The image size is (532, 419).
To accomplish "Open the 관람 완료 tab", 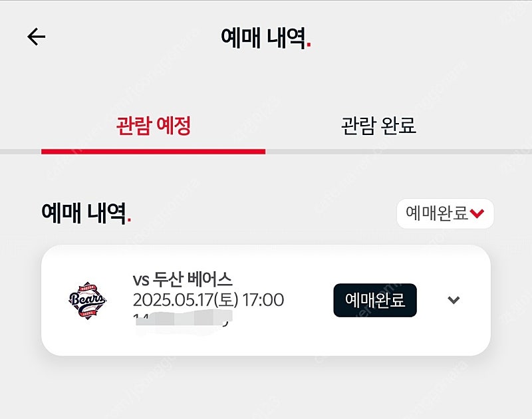I will tap(378, 126).
